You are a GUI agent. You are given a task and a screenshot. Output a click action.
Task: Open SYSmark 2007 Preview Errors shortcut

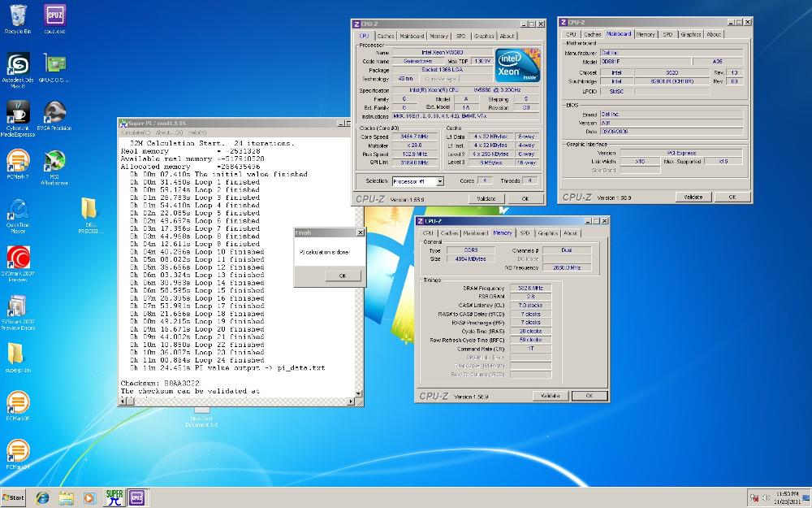[x=18, y=313]
